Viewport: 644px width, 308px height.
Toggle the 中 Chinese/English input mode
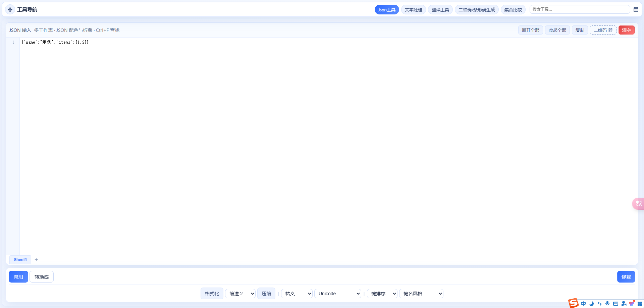(x=583, y=304)
